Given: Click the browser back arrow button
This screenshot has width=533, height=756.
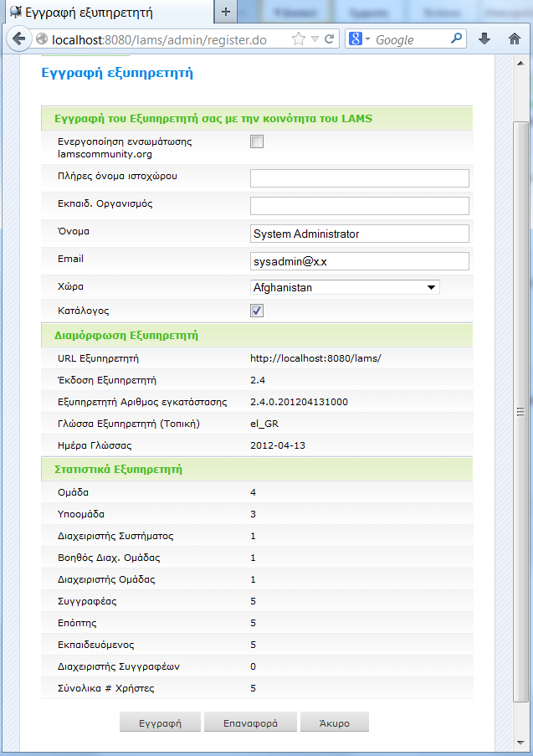Looking at the screenshot, I should point(18,39).
